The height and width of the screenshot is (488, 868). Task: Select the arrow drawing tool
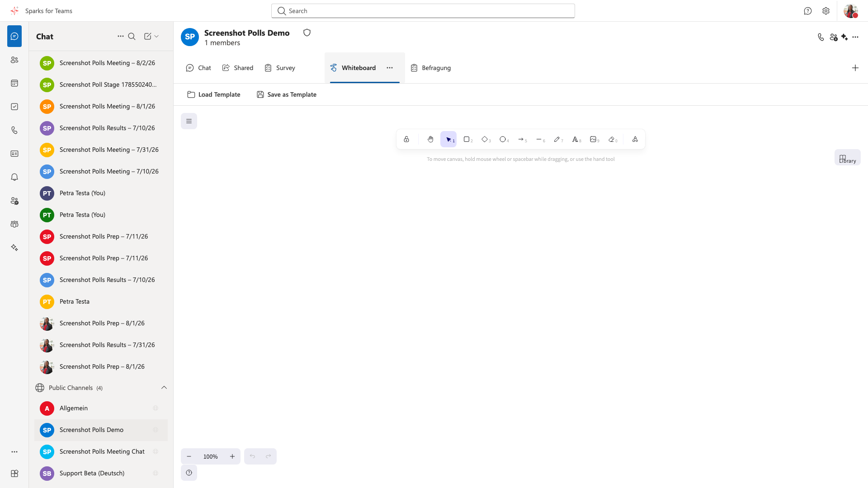(521, 139)
